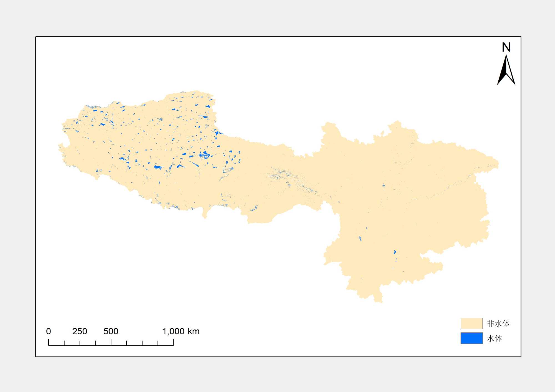Click the 0 label on scale bar
The image size is (555, 392).
tap(49, 331)
